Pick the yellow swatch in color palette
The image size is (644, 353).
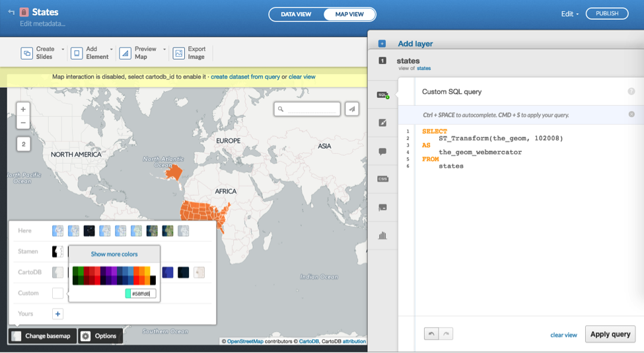147,271
